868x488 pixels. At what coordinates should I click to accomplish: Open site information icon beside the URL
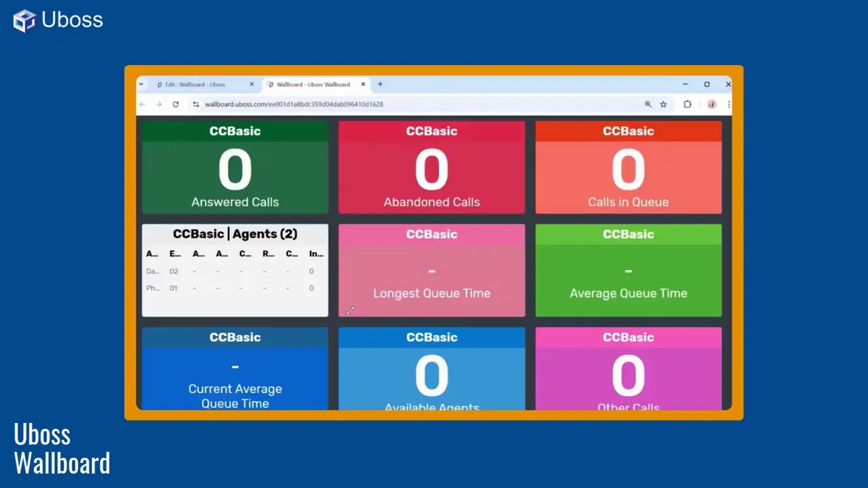[196, 104]
